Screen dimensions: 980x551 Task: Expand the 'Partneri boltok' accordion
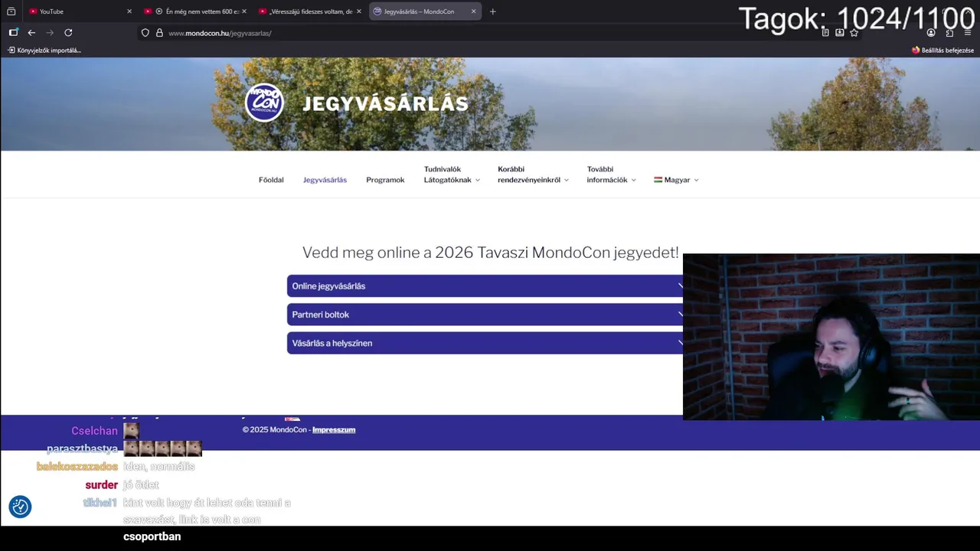(x=485, y=315)
